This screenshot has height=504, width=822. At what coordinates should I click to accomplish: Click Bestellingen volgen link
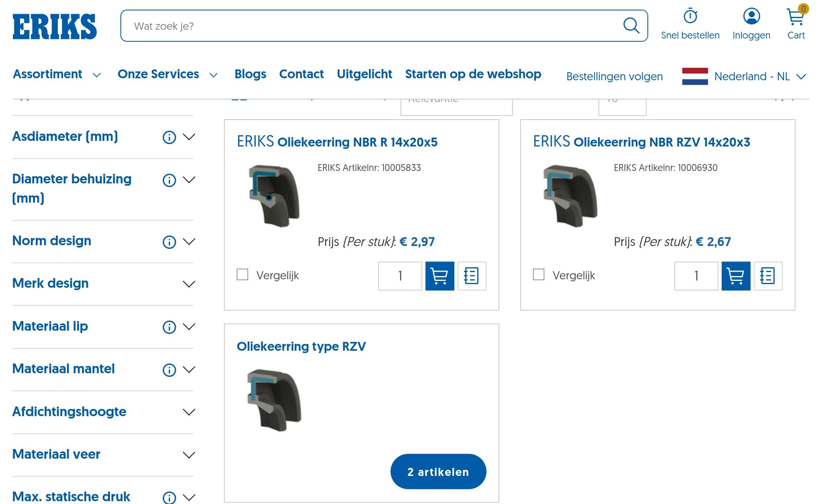click(x=614, y=76)
